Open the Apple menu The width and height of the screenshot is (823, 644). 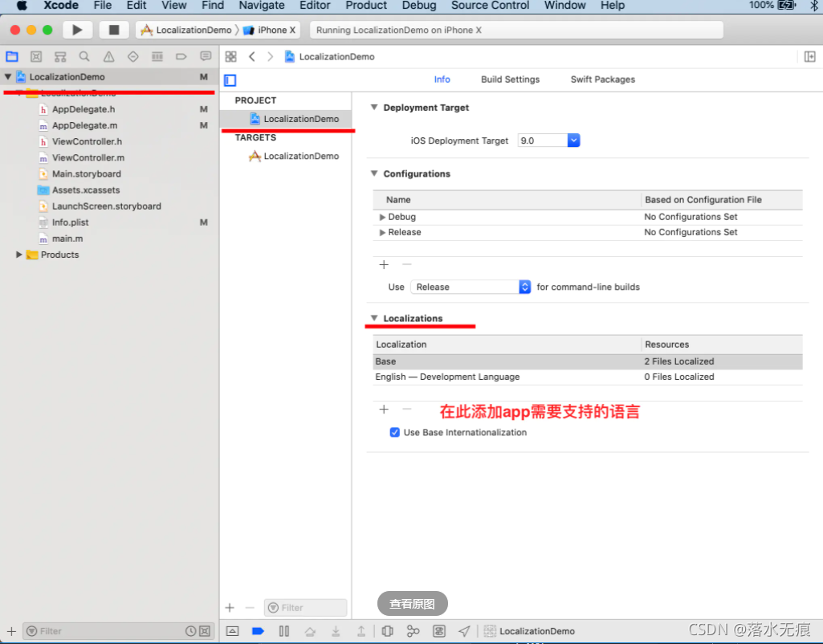pyautogui.click(x=22, y=6)
